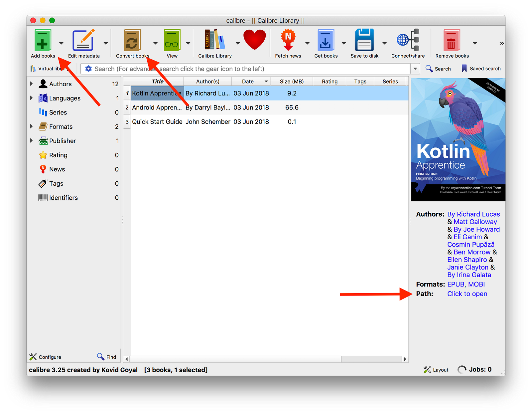The image size is (532, 414).
Task: Sort by Date column header
Action: 251,82
